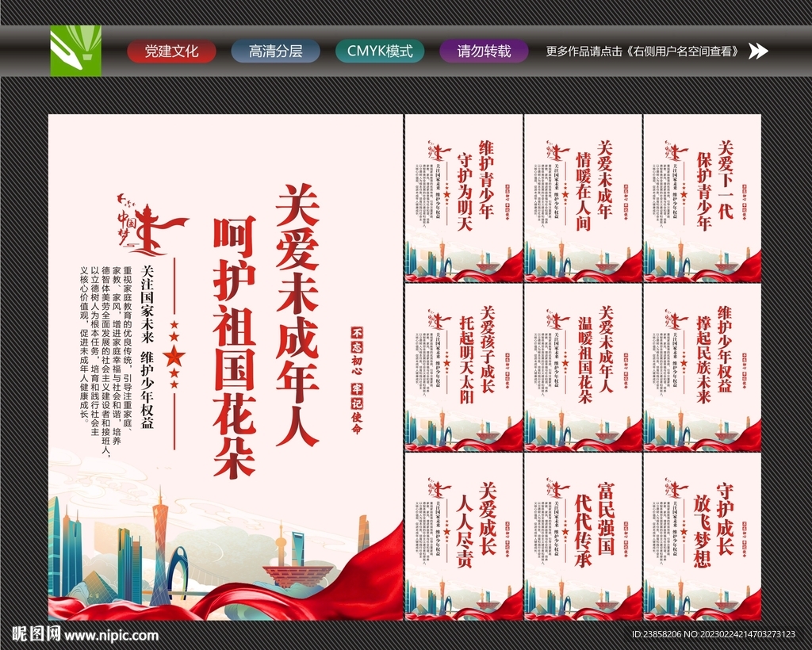Click the www.nipic.com watermark link
Viewport: 812px width, 650px height.
pos(111,634)
